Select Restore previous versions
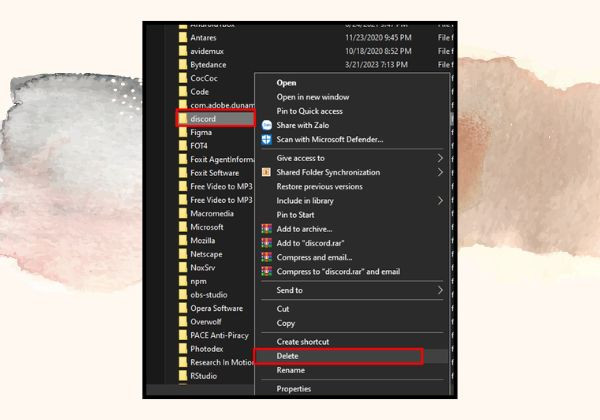 320,187
